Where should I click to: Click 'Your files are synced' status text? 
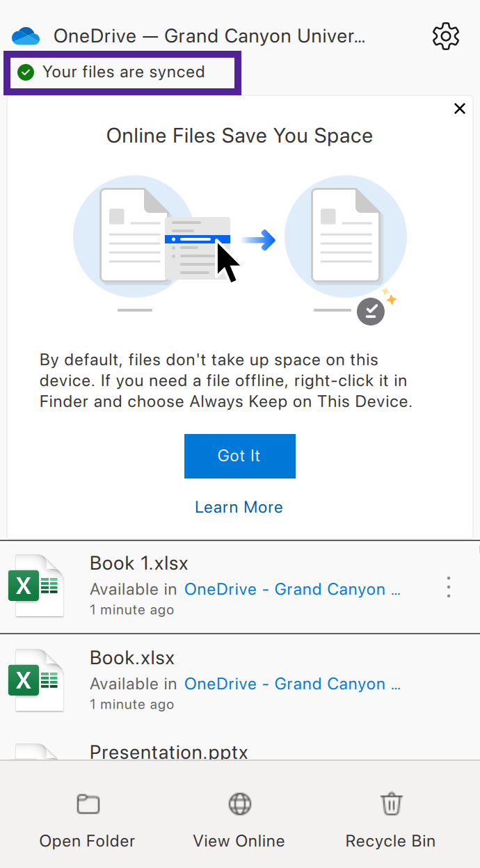click(x=124, y=72)
